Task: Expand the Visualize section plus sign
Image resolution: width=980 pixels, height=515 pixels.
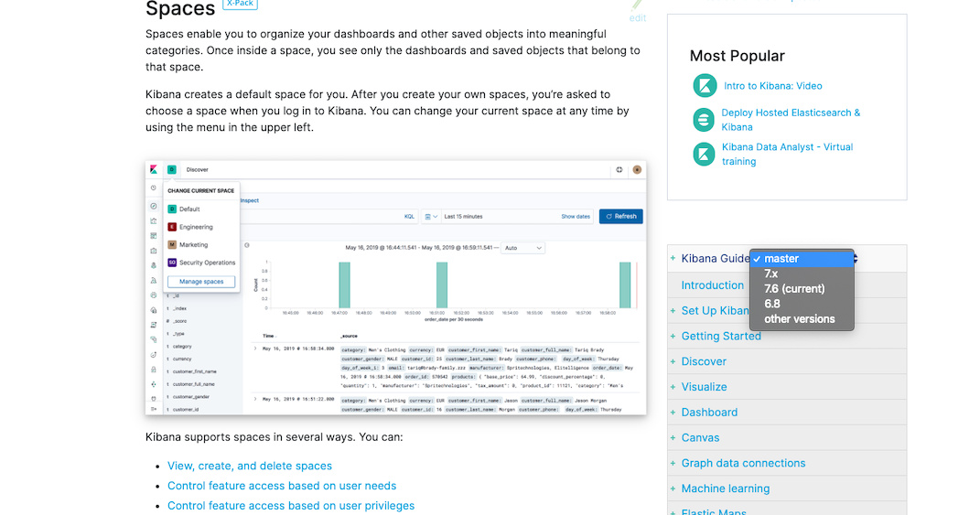Action: tap(673, 387)
